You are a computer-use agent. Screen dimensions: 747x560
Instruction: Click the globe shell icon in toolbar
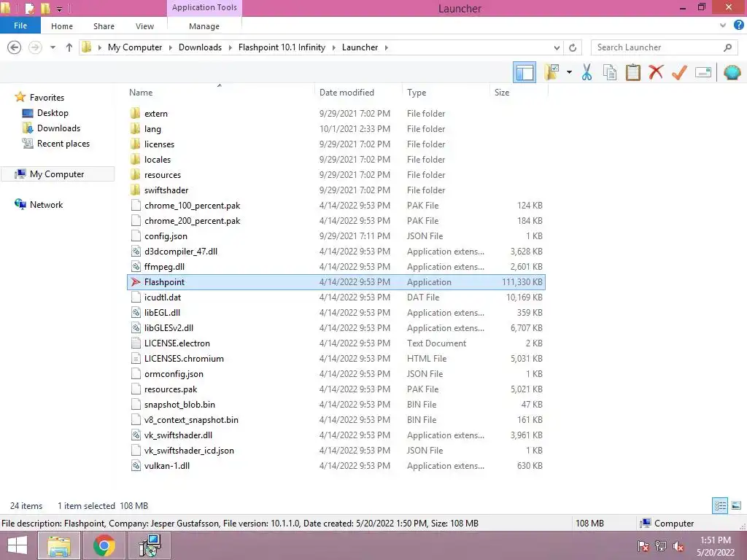click(732, 72)
